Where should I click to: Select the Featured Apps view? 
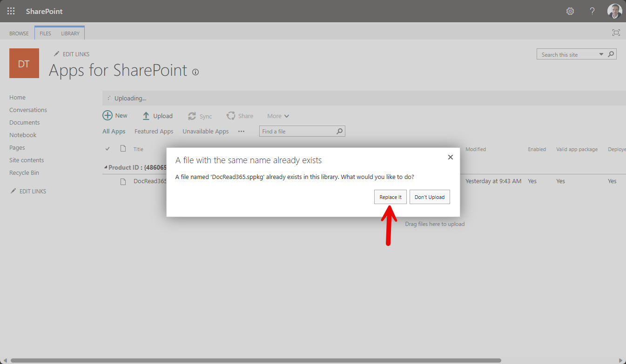(154, 131)
